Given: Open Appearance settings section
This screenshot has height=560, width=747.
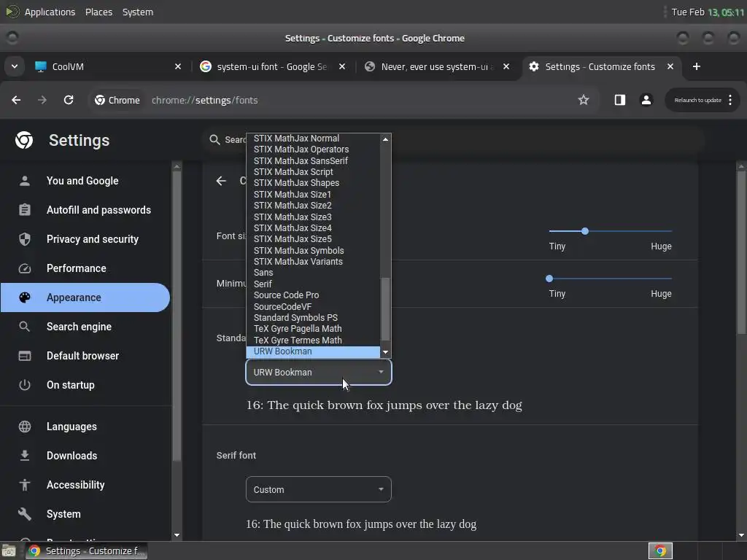Looking at the screenshot, I should (x=86, y=297).
